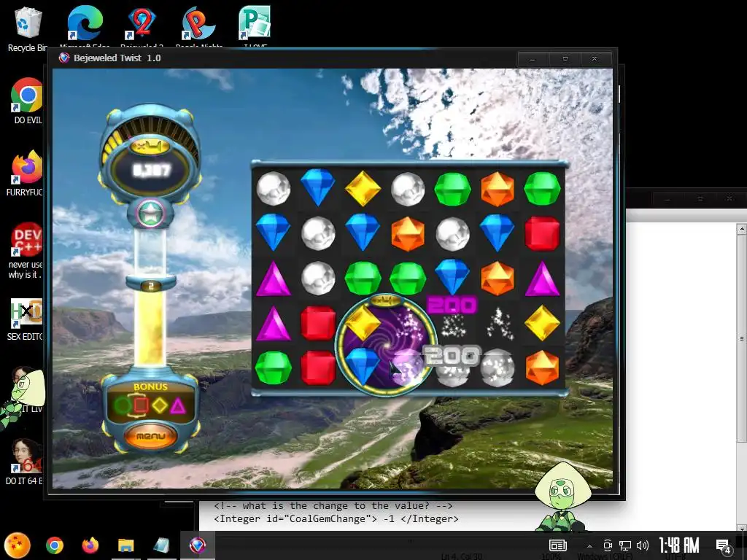
Task: Open Firefox from the taskbar
Action: coord(90,545)
